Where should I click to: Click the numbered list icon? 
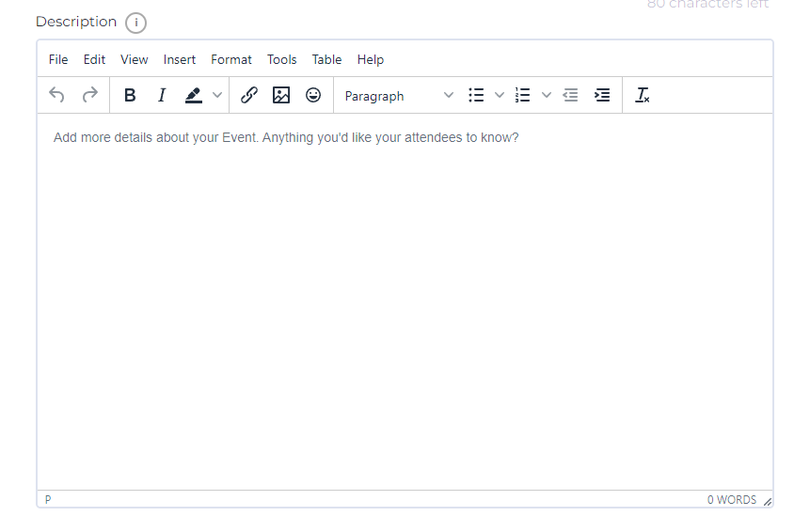pos(524,95)
